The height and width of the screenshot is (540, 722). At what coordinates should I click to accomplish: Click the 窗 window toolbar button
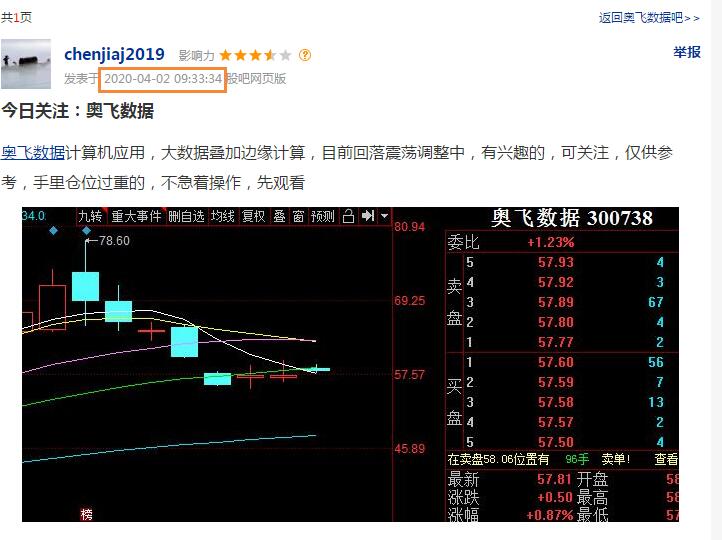[298, 216]
